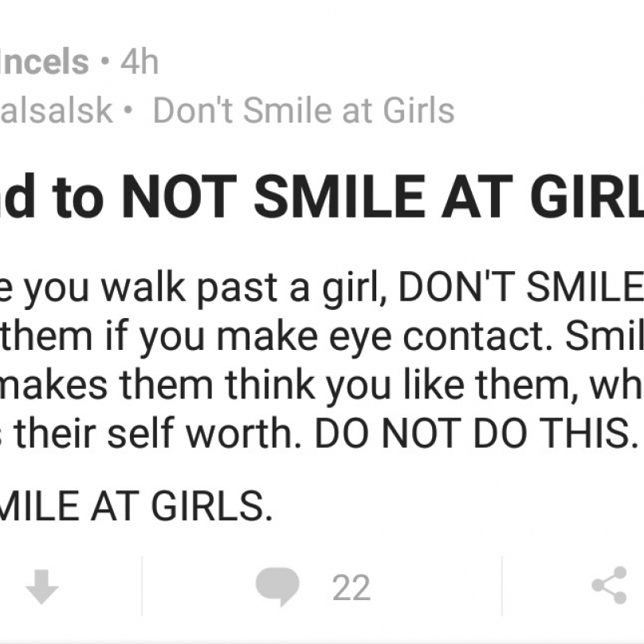Click the closing line MILE AT GIRLS.
The height and width of the screenshot is (644, 644).
[135, 505]
